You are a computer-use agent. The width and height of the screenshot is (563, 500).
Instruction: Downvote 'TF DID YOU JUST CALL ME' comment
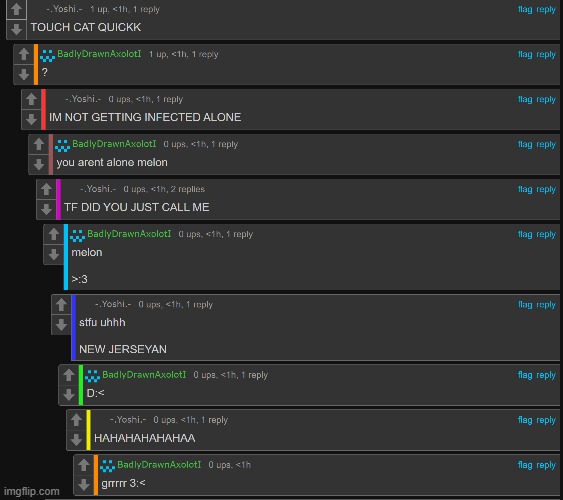[46, 209]
